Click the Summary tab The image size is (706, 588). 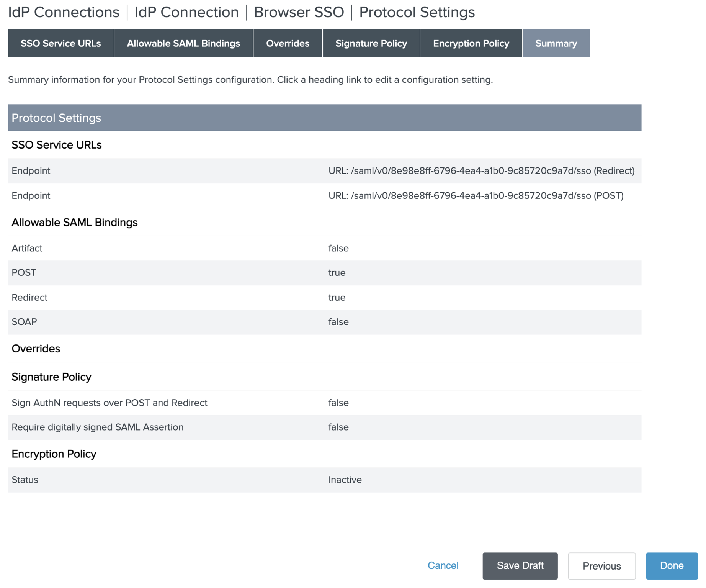pyautogui.click(x=556, y=43)
